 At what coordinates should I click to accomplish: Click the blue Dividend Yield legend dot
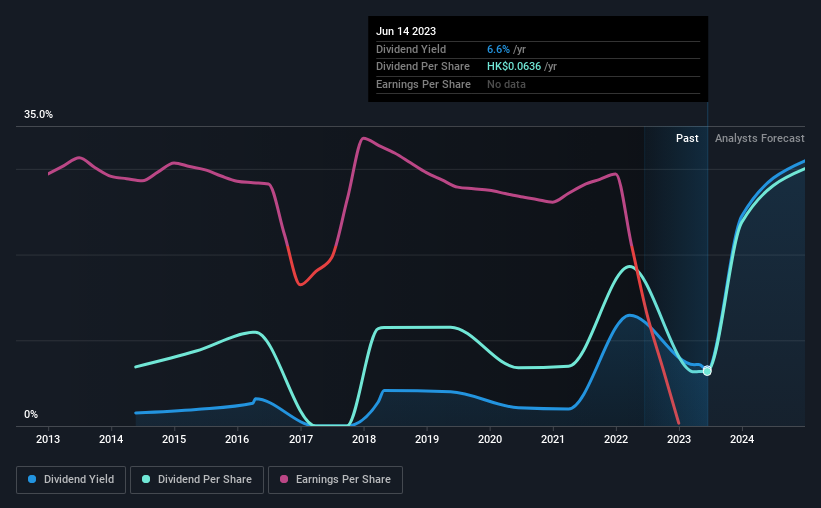(32, 479)
